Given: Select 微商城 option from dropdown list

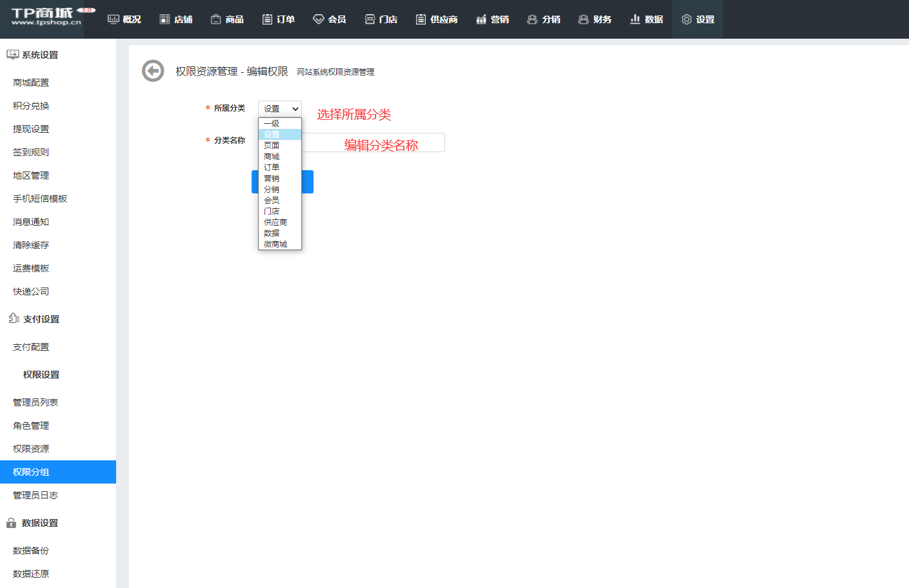Looking at the screenshot, I should pos(275,244).
